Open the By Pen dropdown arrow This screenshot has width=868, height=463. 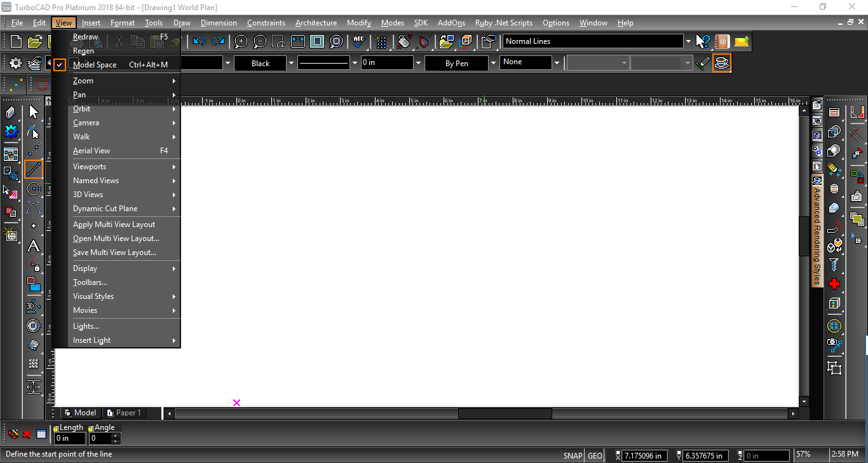coord(493,63)
